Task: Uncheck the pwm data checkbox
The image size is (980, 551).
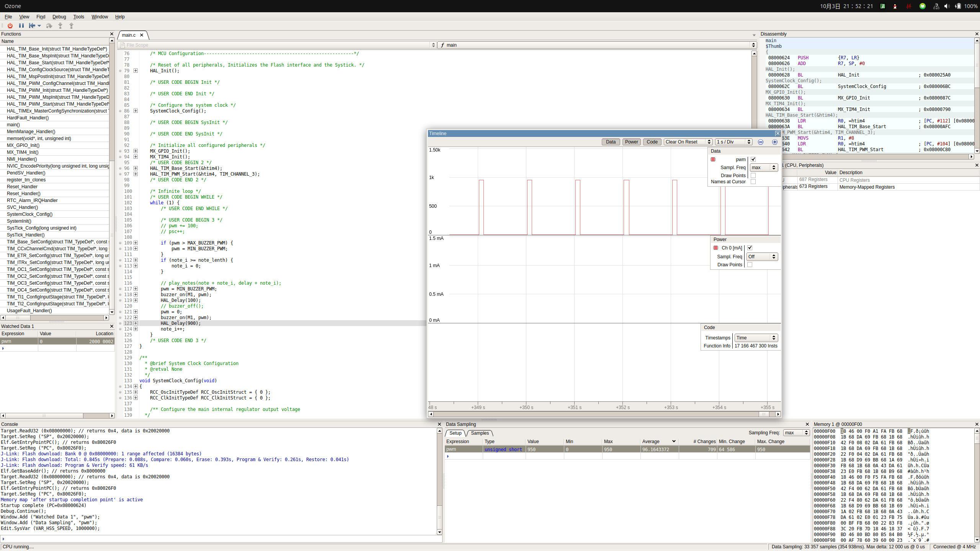Action: point(753,160)
